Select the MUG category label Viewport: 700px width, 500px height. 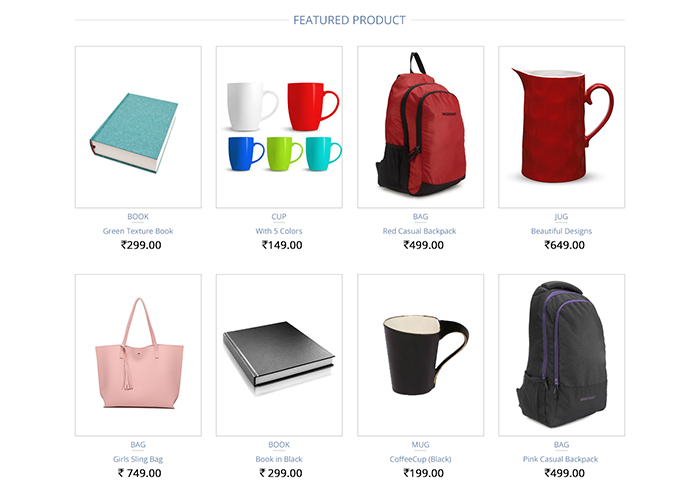pos(420,445)
